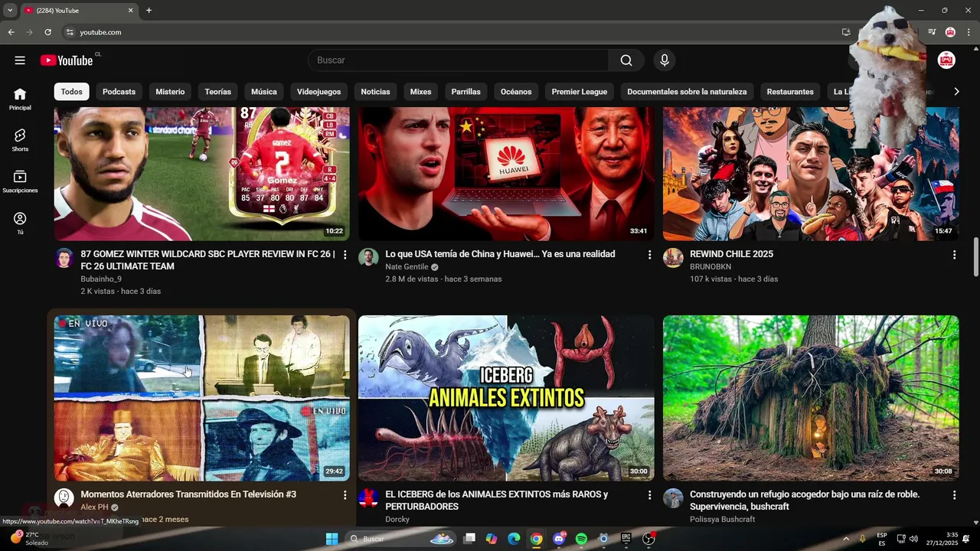Open Suscripciones in the sidebar
Image resolution: width=980 pixels, height=551 pixels.
coord(20,181)
